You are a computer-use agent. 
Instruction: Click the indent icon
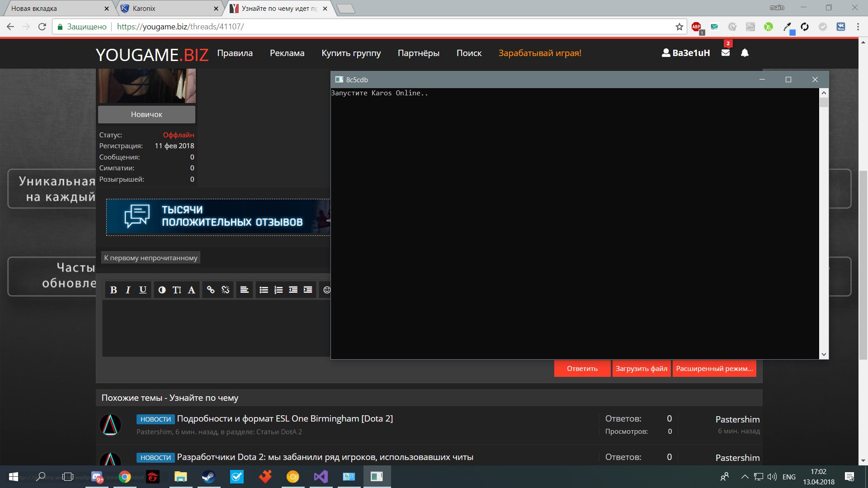point(308,290)
